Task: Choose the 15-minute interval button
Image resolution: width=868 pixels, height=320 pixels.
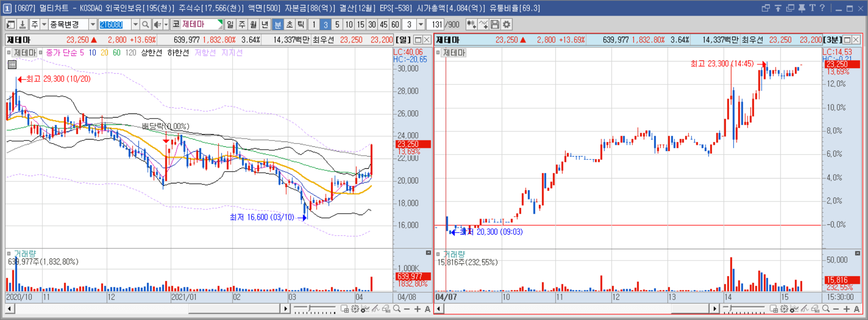Action: coord(360,24)
